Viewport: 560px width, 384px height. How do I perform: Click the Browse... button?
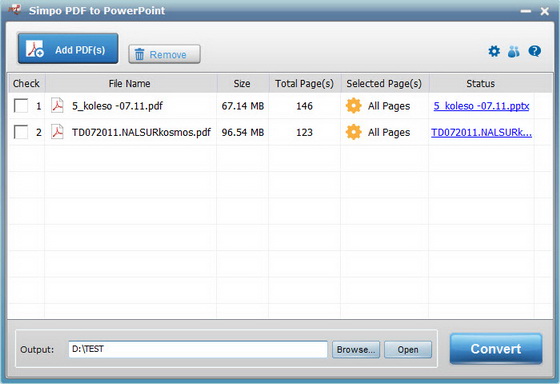click(x=356, y=349)
